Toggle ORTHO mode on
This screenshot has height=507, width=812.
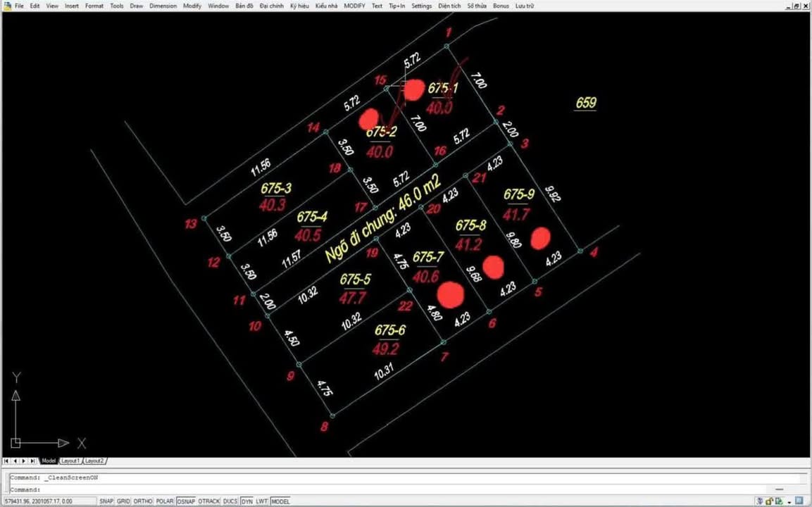pos(143,501)
